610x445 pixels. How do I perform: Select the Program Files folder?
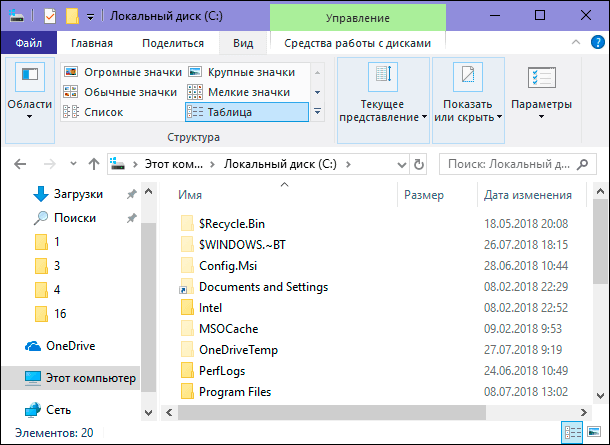coord(226,392)
